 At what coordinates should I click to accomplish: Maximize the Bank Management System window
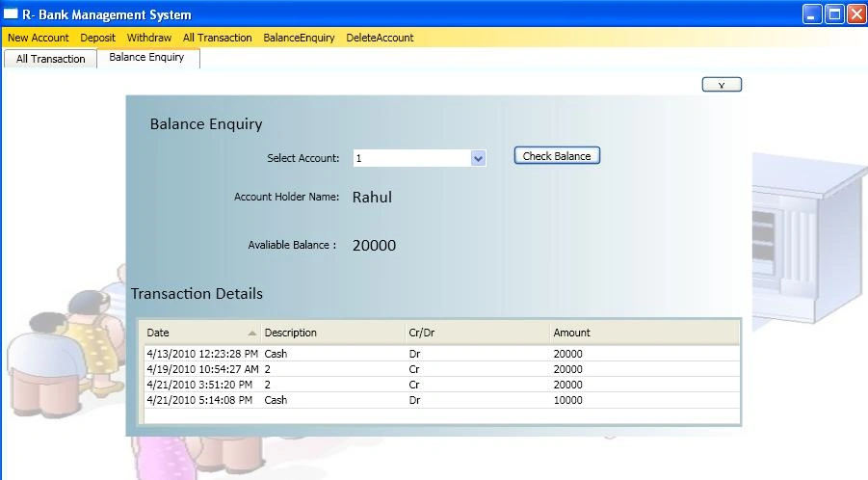pos(834,13)
